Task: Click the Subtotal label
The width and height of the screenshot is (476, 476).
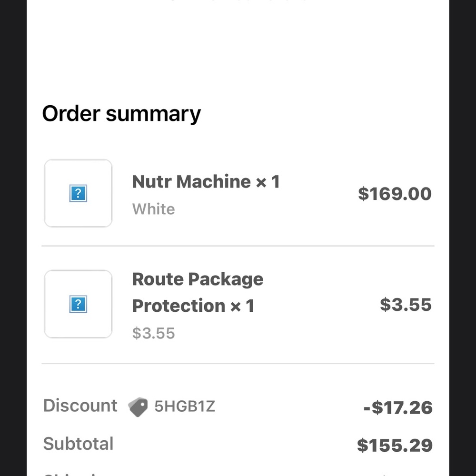Action: (x=78, y=443)
